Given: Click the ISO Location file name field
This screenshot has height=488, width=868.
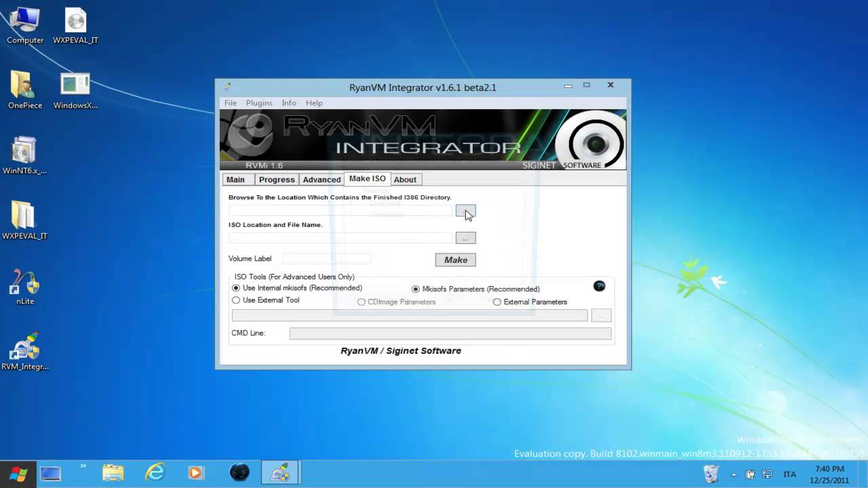Looking at the screenshot, I should click(340, 238).
